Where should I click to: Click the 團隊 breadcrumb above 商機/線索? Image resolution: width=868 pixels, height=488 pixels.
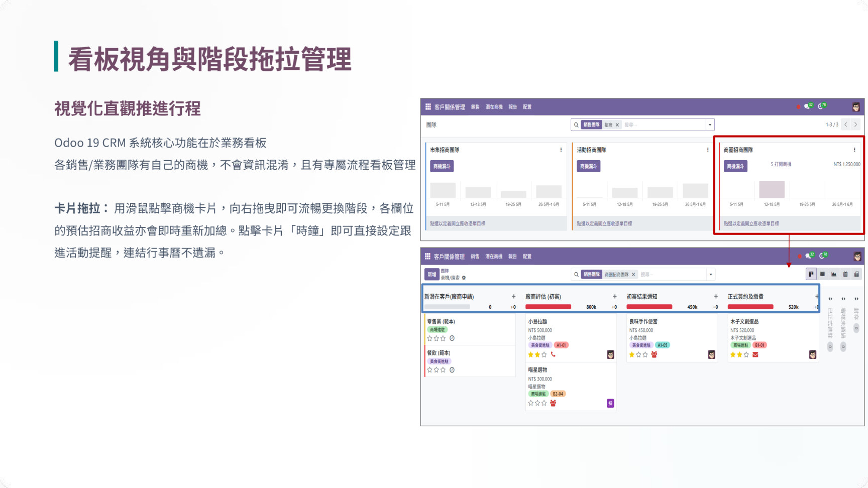point(445,271)
